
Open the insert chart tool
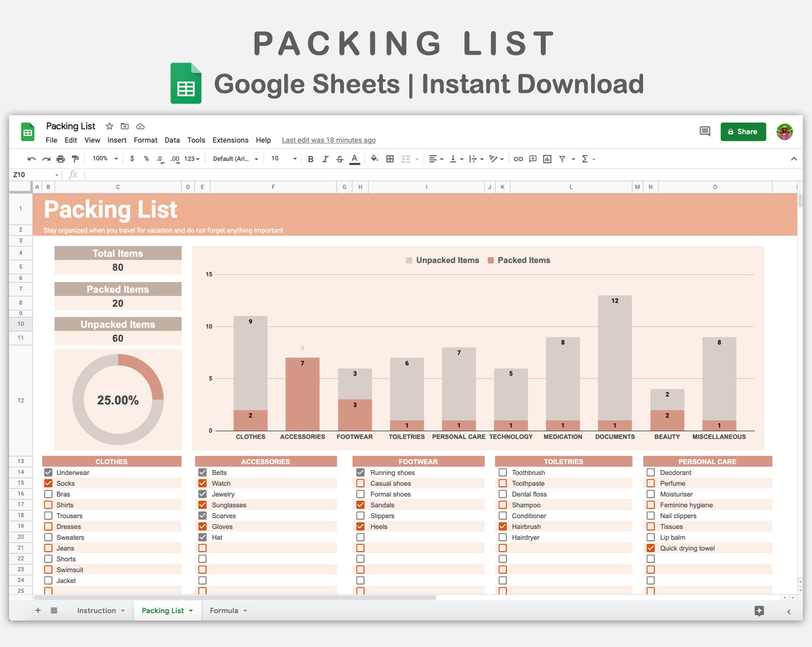click(547, 159)
